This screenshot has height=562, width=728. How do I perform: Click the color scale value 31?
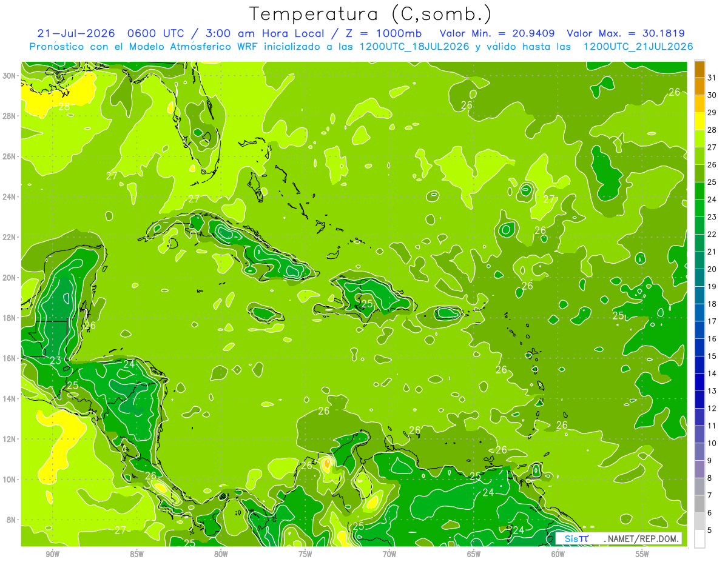coord(712,78)
